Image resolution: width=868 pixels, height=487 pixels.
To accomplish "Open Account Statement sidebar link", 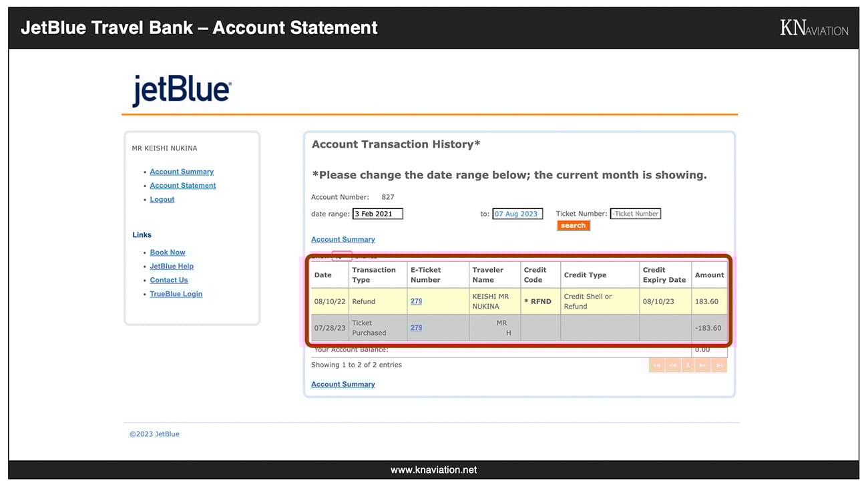I will tap(183, 186).
